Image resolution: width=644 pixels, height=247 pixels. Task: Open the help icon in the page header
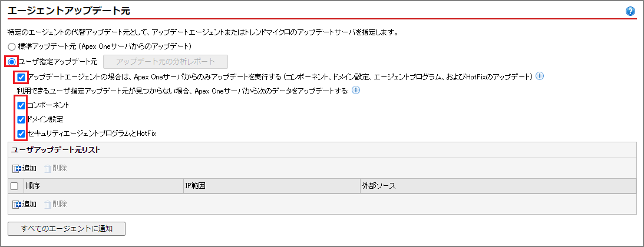click(630, 12)
